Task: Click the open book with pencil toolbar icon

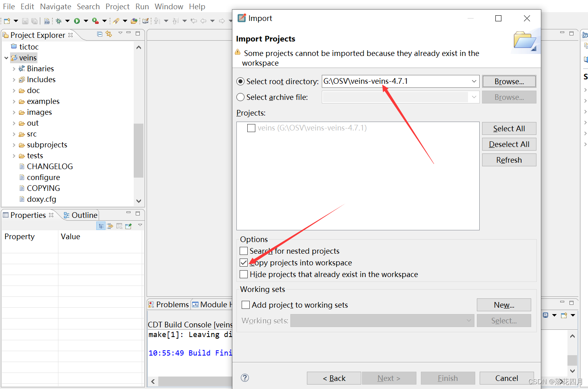Action: pos(145,21)
